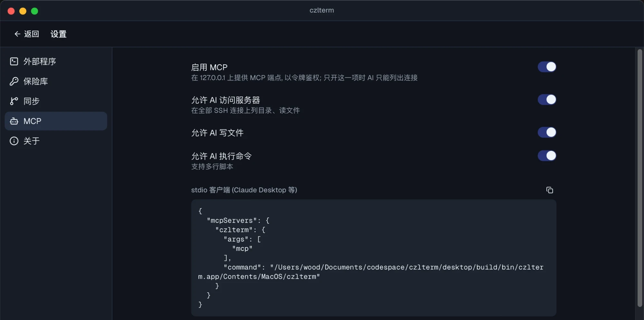Image resolution: width=644 pixels, height=320 pixels.
Task: Toggle the 启用 MCP switch
Action: [547, 67]
